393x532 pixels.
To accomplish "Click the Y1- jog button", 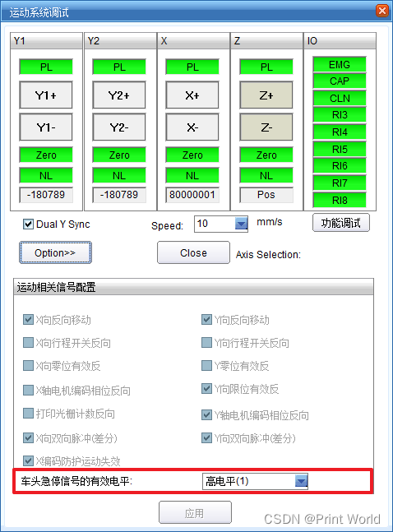I will coord(46,127).
